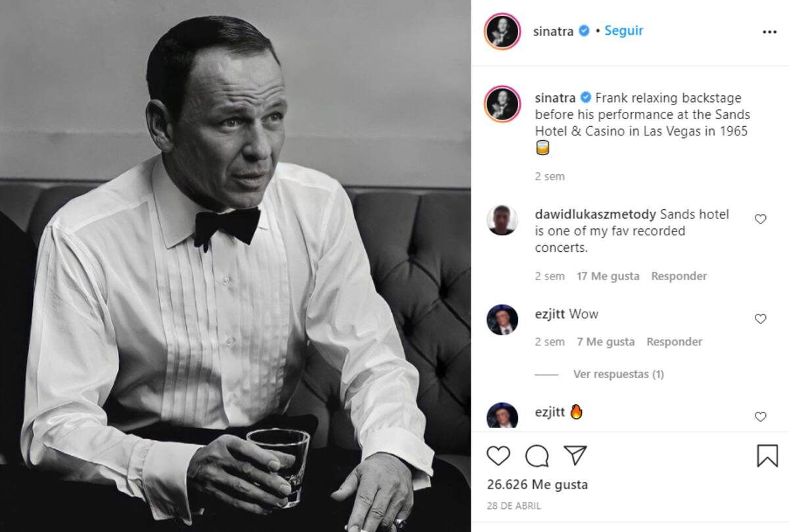Open sinatra profile picture in header

click(x=502, y=32)
